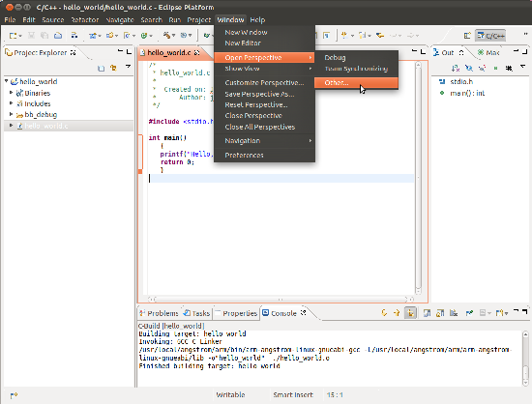Viewport: 532px width, 404px height.
Task: Switch to the Problems tab
Action: point(159,313)
